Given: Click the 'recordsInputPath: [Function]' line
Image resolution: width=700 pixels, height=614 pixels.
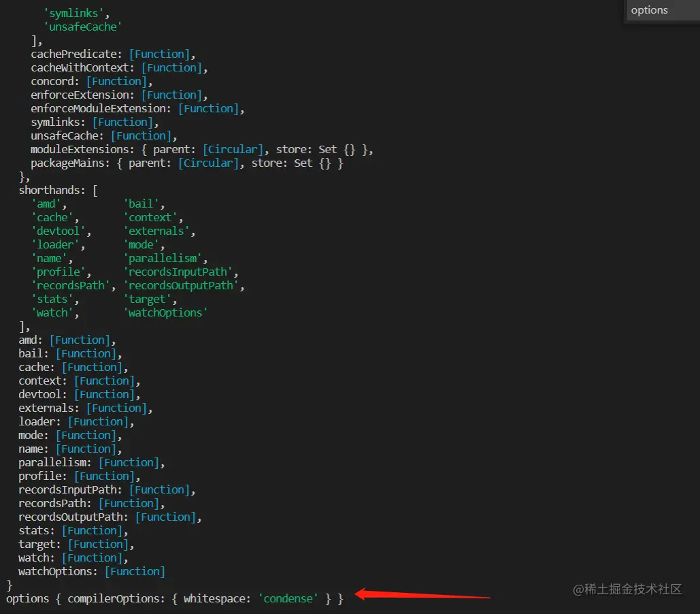Looking at the screenshot, I should (x=107, y=491).
